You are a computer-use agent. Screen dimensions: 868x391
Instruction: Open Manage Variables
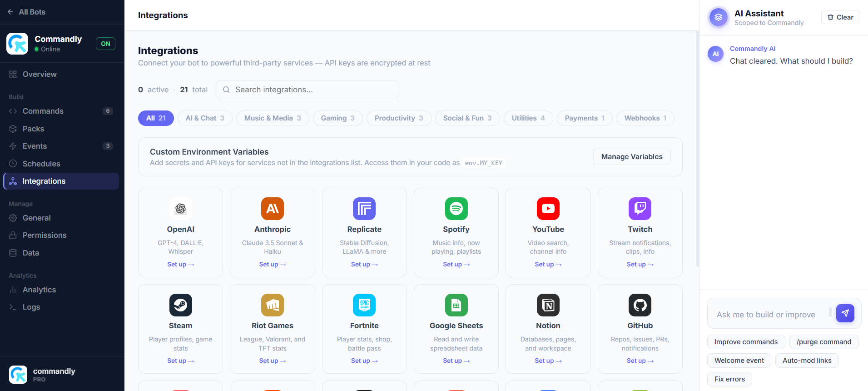[632, 157]
